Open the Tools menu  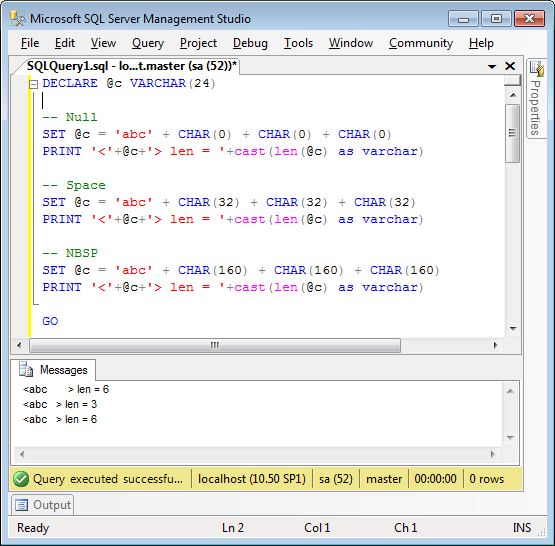pyautogui.click(x=298, y=43)
